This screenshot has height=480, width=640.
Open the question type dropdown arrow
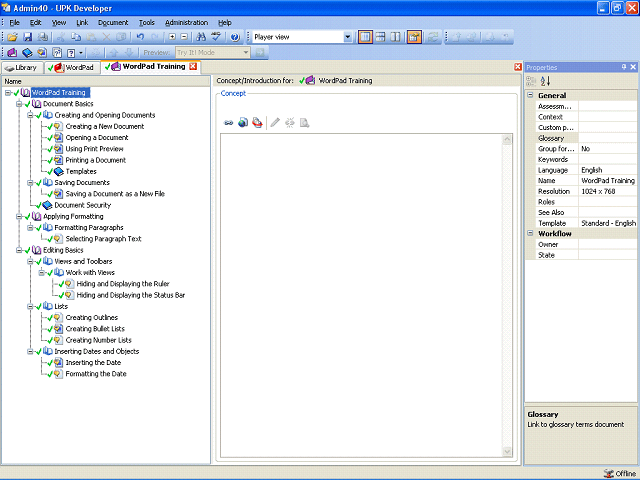(81, 53)
